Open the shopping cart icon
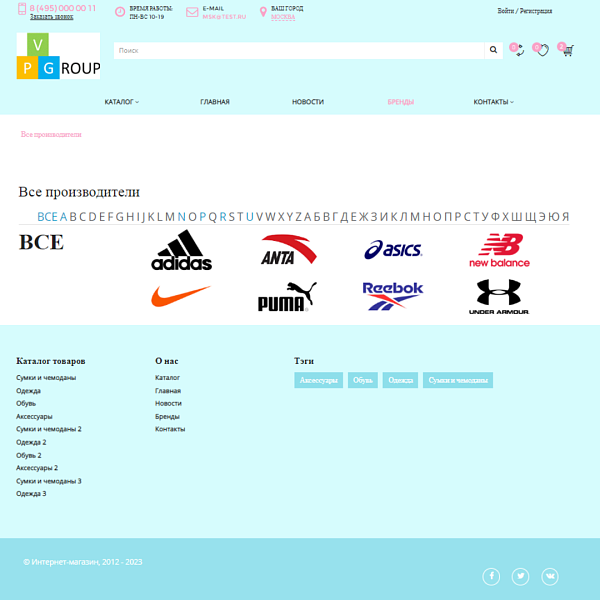The image size is (600, 600). click(x=566, y=49)
